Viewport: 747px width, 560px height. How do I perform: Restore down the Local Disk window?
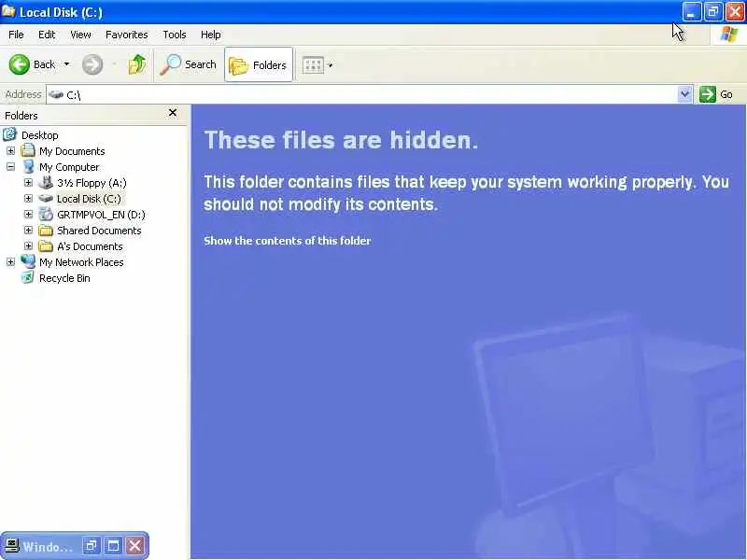coord(713,12)
